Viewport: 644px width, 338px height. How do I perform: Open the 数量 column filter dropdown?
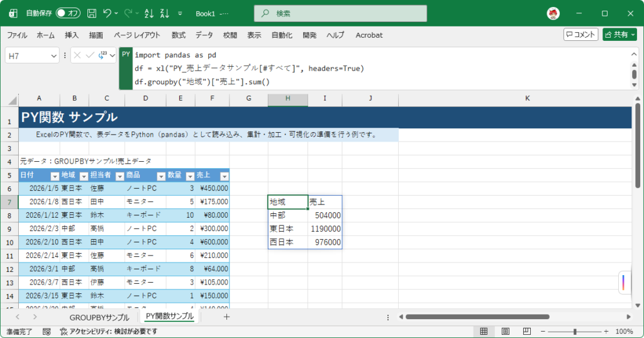pyautogui.click(x=190, y=176)
